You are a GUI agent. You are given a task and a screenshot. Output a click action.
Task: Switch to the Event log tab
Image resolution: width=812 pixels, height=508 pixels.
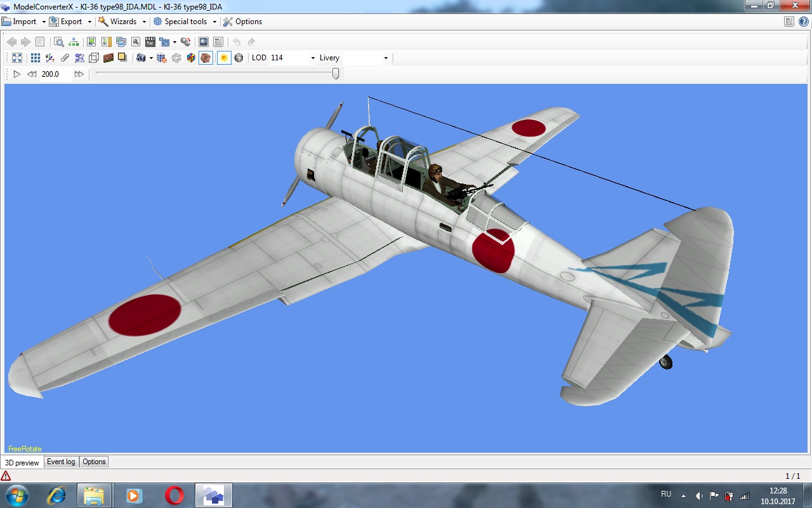pyautogui.click(x=61, y=462)
